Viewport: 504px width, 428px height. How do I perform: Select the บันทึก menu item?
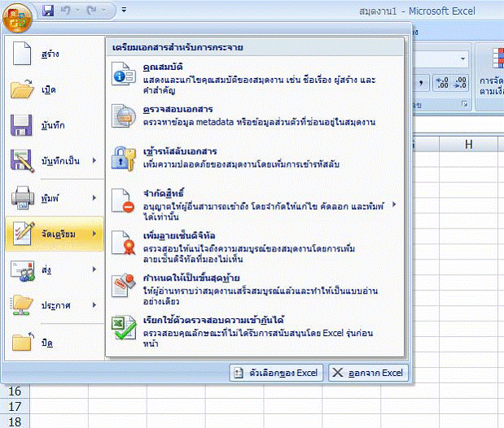tap(55, 125)
